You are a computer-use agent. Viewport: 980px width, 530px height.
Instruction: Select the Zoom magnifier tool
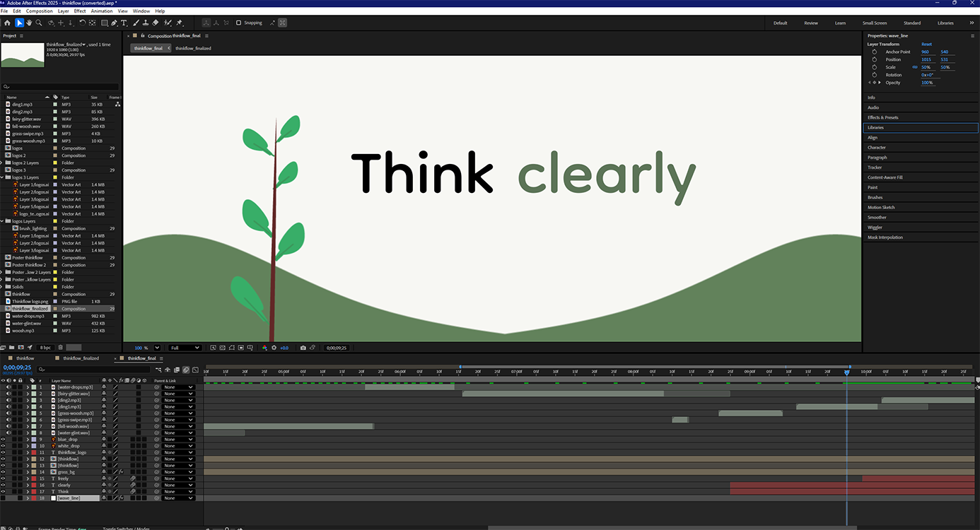coord(39,23)
